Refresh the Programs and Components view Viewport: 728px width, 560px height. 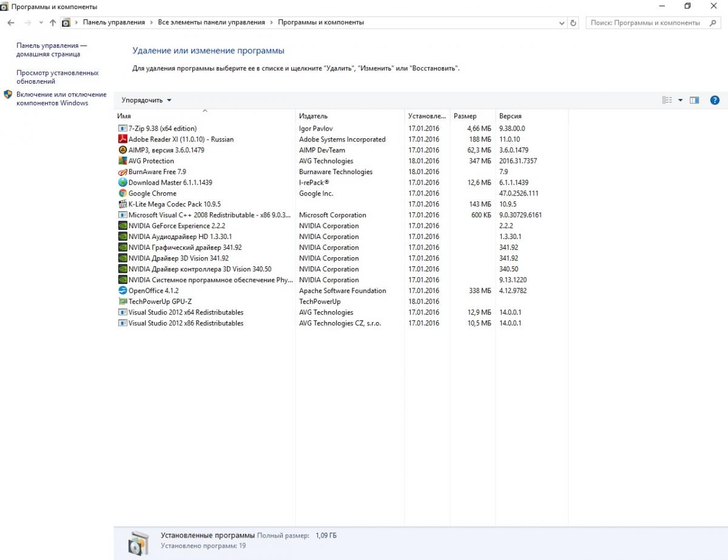click(x=574, y=22)
